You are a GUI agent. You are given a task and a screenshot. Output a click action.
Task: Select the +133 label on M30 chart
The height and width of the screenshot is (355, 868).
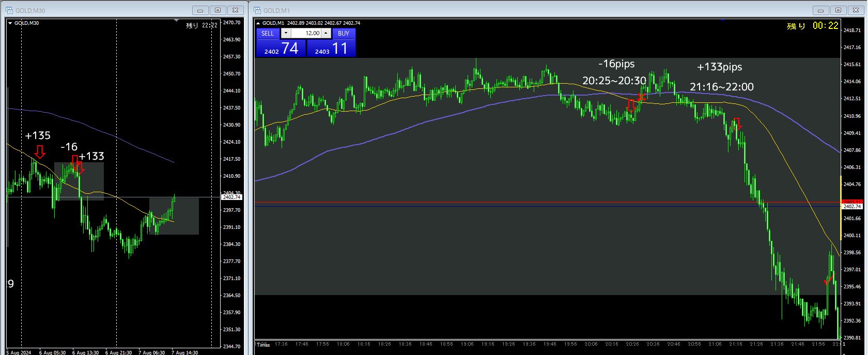[x=91, y=156]
